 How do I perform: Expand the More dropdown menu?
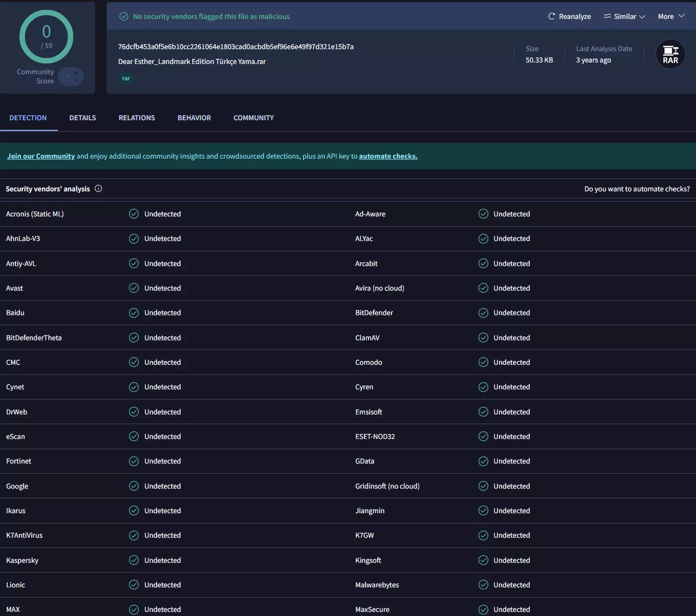click(x=671, y=16)
